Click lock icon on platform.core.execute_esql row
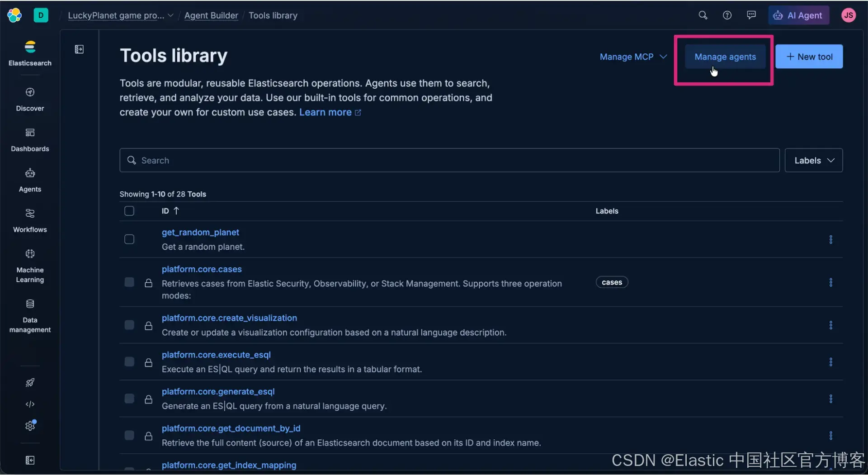This screenshot has width=868, height=475. tap(148, 362)
